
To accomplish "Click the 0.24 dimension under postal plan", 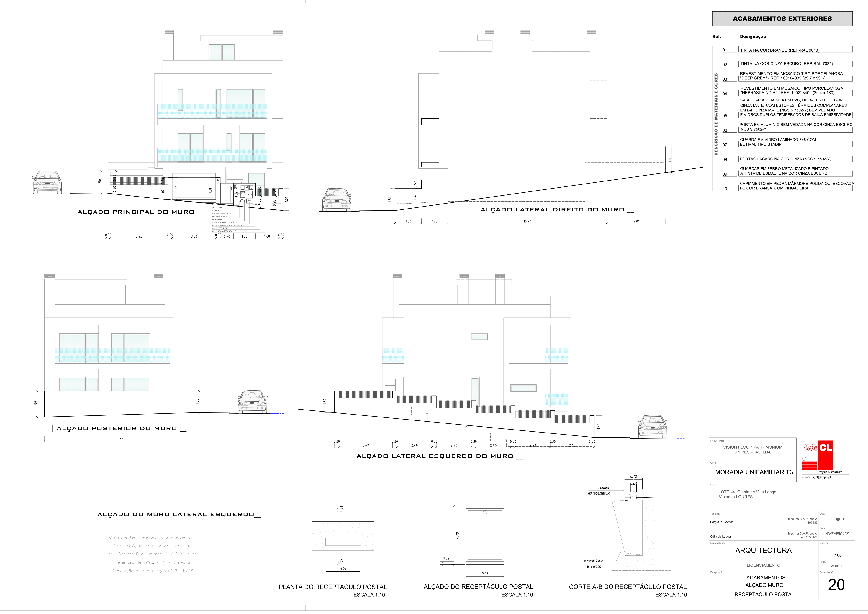I will (343, 569).
